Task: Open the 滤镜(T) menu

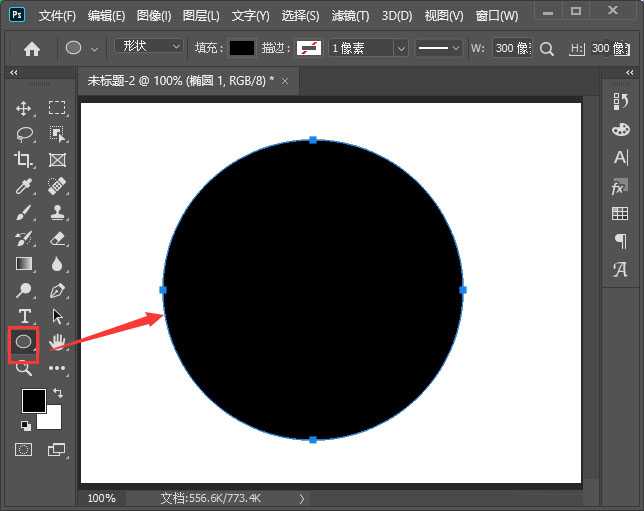Action: pos(349,16)
